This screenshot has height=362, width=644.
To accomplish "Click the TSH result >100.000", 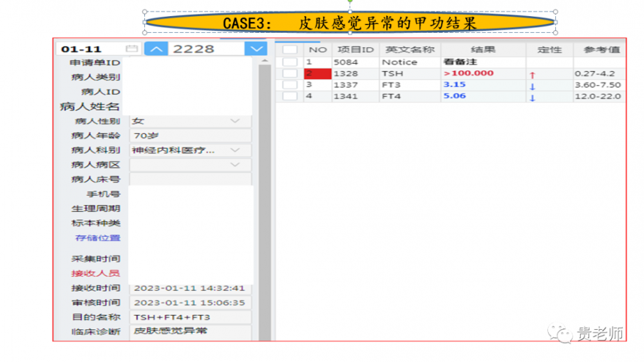I will click(x=468, y=73).
